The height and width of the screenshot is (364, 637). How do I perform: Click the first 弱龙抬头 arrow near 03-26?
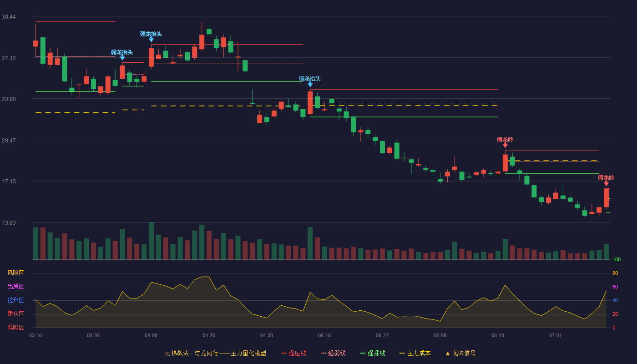pos(122,58)
